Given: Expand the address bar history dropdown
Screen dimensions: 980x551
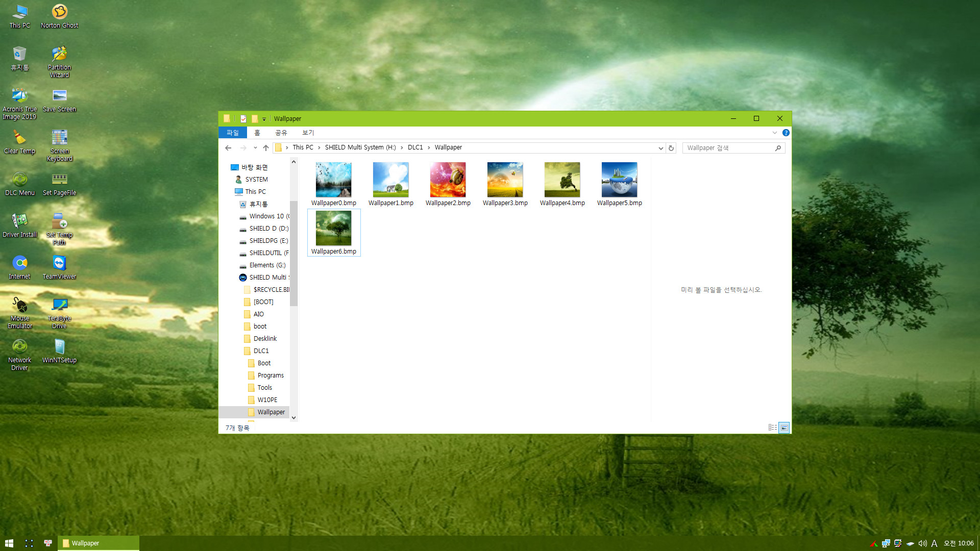Looking at the screenshot, I should click(x=660, y=148).
